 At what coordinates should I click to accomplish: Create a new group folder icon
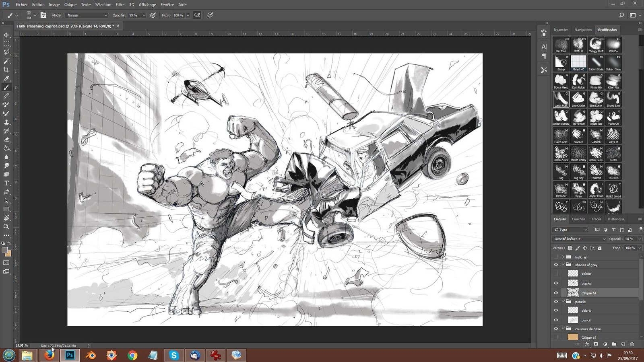[x=614, y=344]
